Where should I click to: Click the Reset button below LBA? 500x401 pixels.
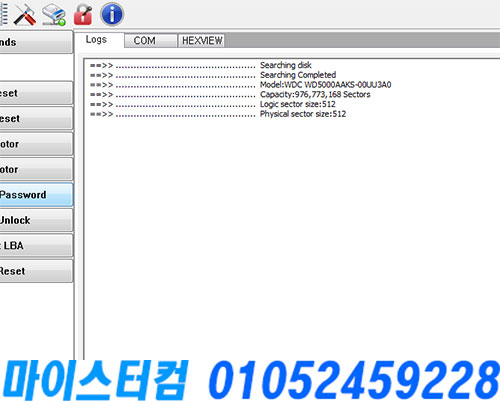coord(36,271)
